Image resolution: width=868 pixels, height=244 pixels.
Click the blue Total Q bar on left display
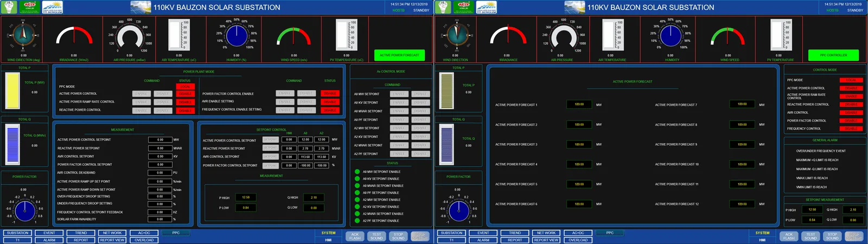pyautogui.click(x=12, y=144)
